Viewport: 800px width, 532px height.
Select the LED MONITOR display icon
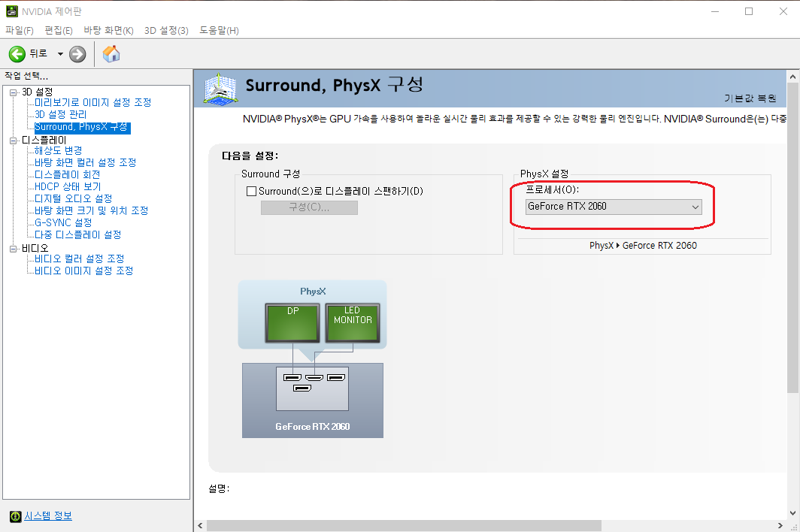(353, 323)
